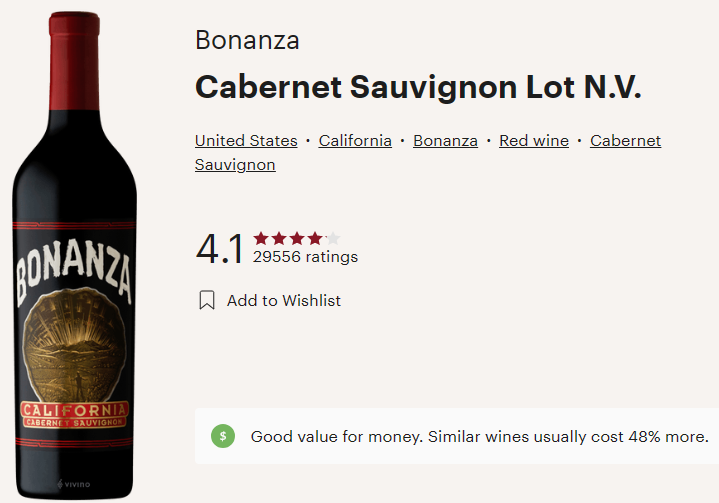Open the underlined Bonanza breadcrumb link
This screenshot has width=719, height=503.
[445, 141]
